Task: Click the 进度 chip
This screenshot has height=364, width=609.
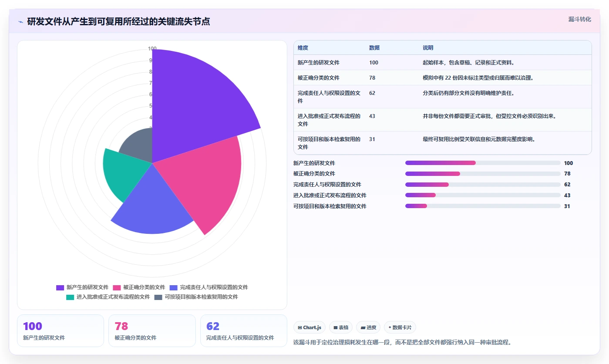Action: tap(368, 327)
